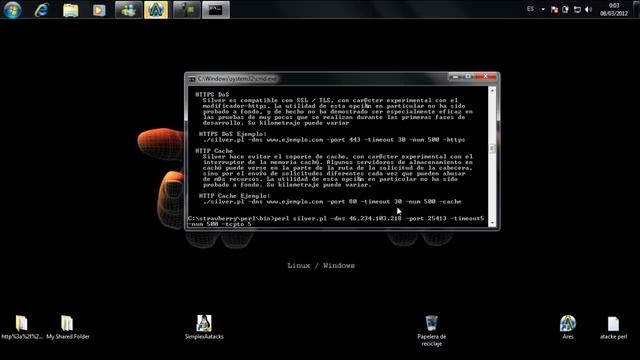
Task: Click the cmd vertical scrollbar thumb
Action: pos(492,148)
